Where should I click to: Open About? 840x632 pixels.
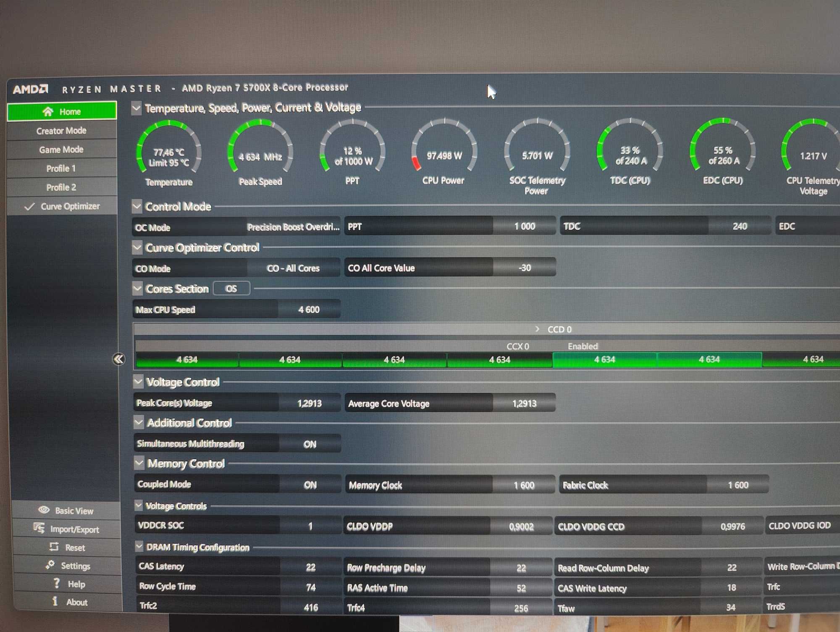point(69,602)
